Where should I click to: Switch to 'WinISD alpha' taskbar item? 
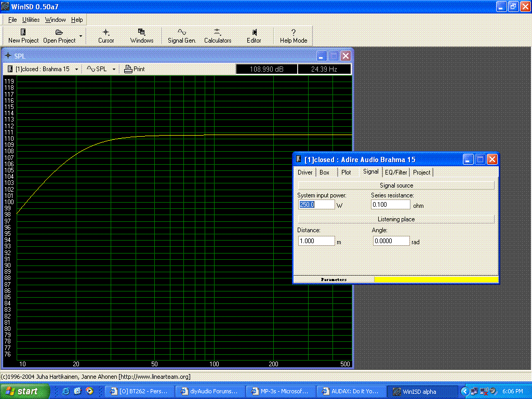pos(422,392)
